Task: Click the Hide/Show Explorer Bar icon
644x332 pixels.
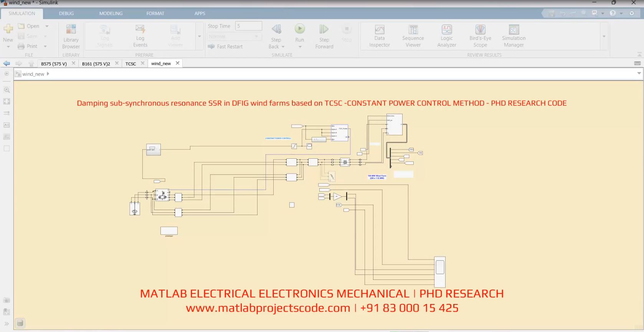Action: click(7, 74)
